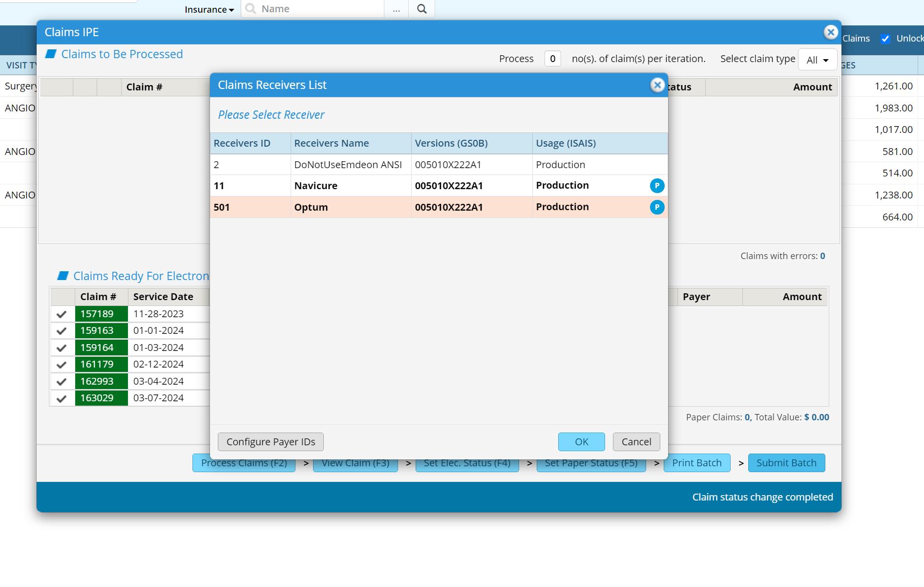This screenshot has height=587, width=924.
Task: Select the DoNotUseEmdeon ANSI receiver row
Action: pyautogui.click(x=439, y=165)
